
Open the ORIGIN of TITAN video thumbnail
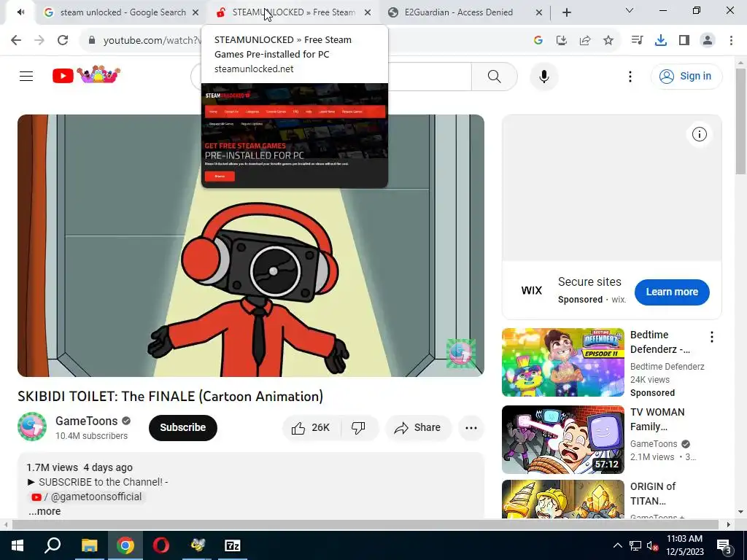click(x=562, y=499)
